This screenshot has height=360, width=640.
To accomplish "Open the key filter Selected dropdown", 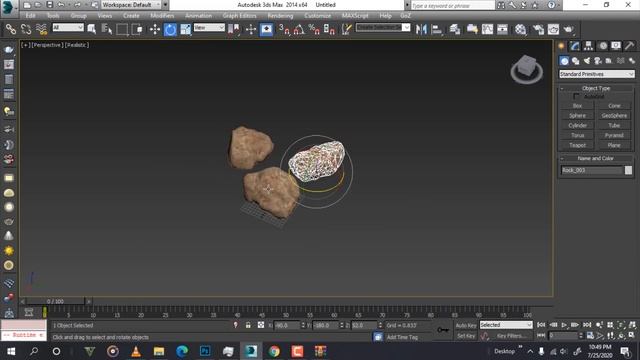I will [506, 325].
